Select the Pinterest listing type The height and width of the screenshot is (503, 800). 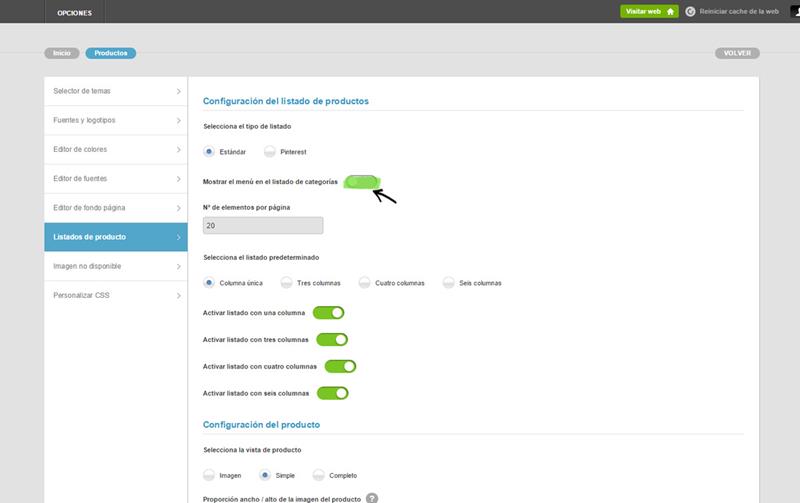(270, 152)
